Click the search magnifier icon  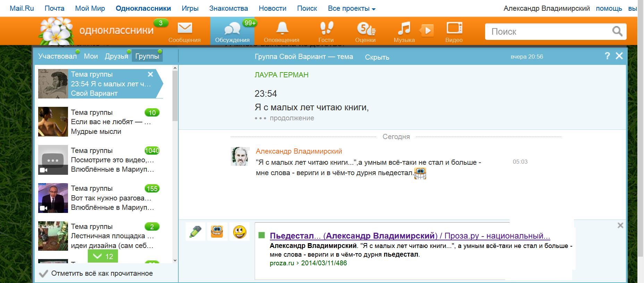[x=617, y=31]
